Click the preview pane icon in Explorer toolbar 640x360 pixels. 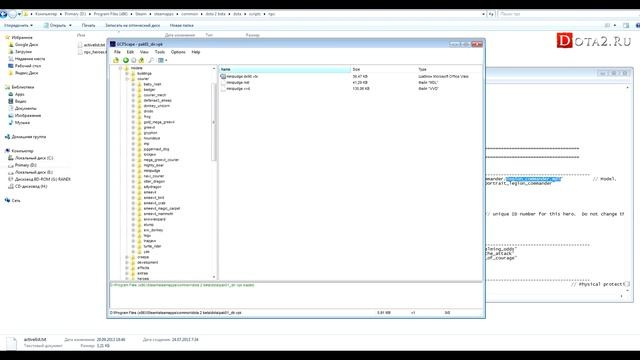(x=626, y=25)
